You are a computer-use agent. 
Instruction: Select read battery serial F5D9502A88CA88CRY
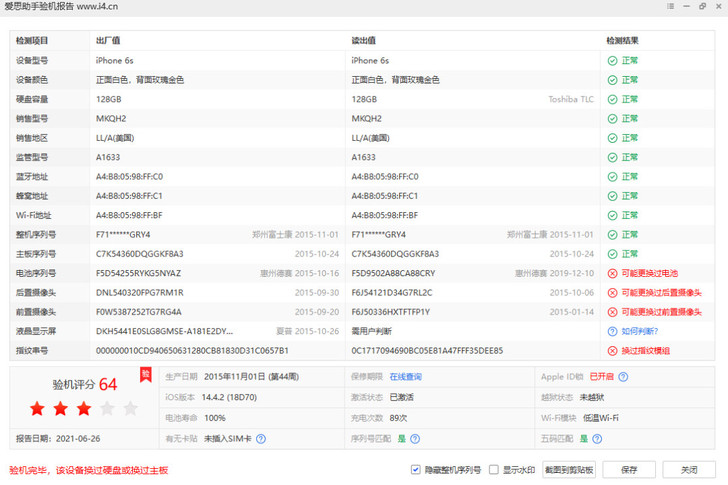click(393, 273)
